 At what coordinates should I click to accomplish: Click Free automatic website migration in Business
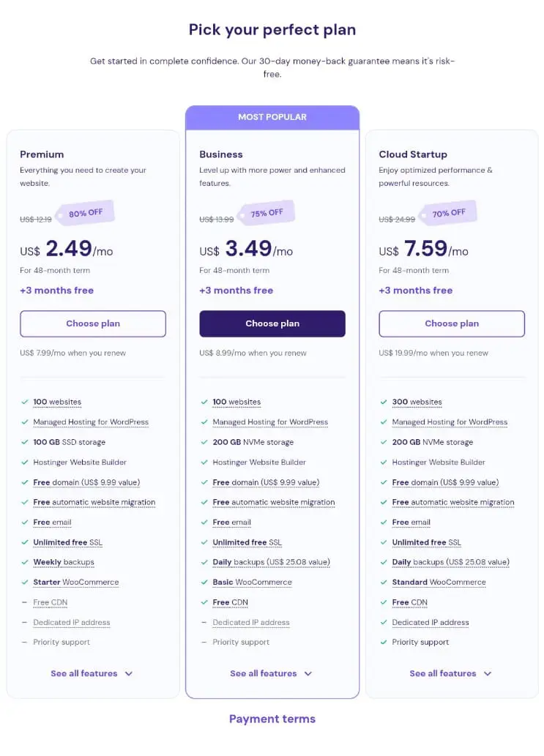pos(273,502)
